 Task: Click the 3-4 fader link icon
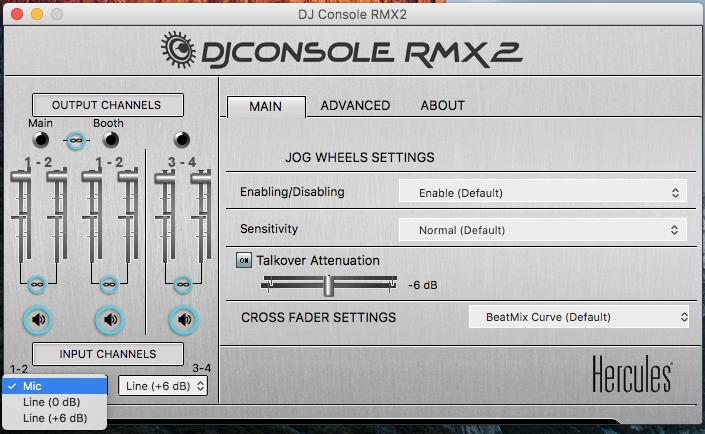[x=183, y=285]
